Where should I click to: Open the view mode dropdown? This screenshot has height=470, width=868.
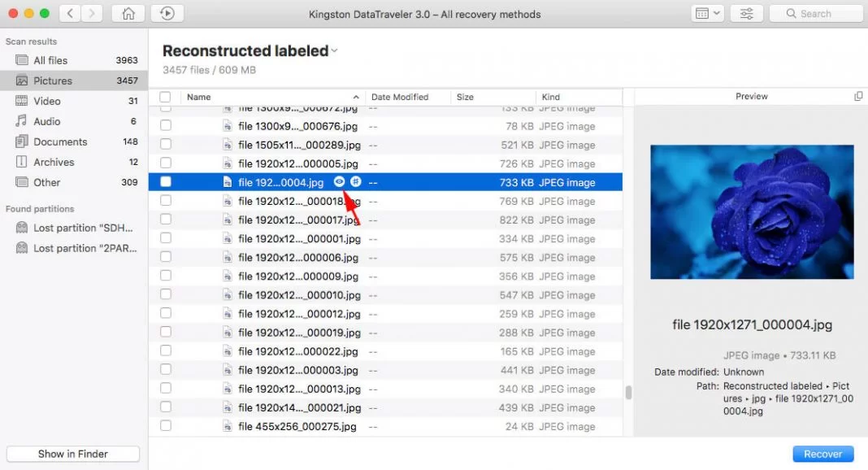tap(707, 13)
